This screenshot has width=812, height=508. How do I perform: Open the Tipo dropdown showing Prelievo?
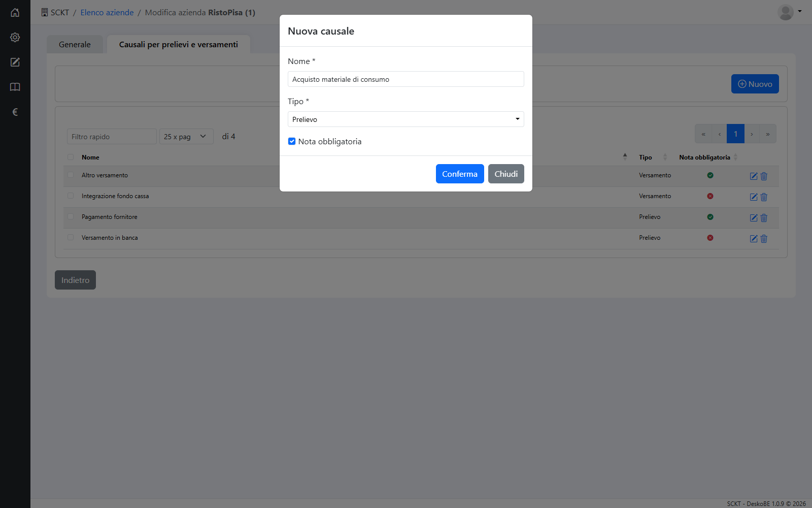406,119
